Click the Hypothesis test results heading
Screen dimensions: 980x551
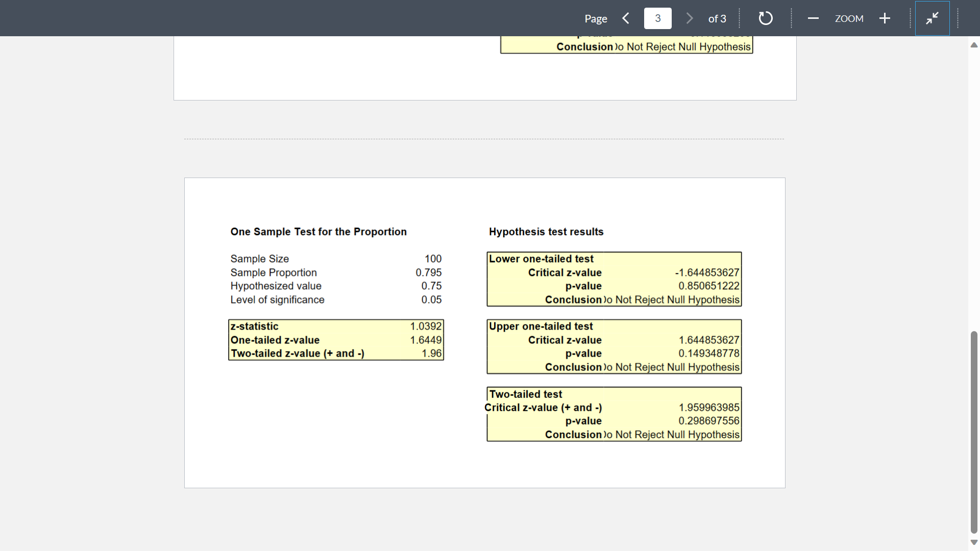546,232
